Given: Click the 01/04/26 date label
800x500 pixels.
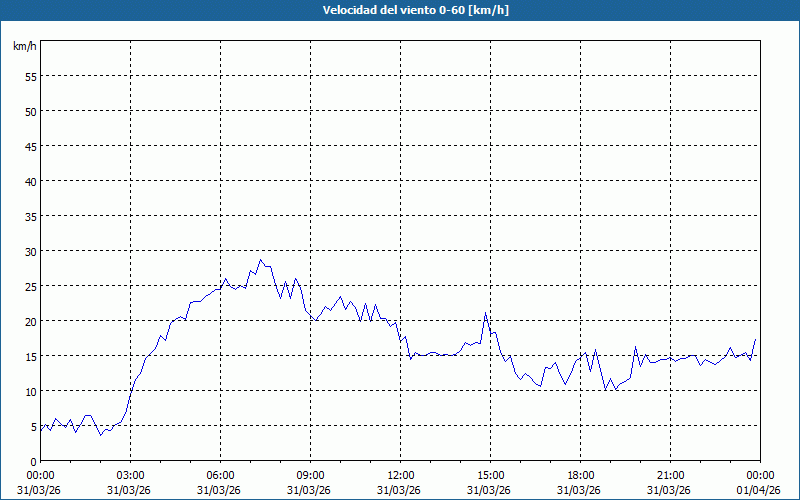Looking at the screenshot, I should [x=760, y=490].
